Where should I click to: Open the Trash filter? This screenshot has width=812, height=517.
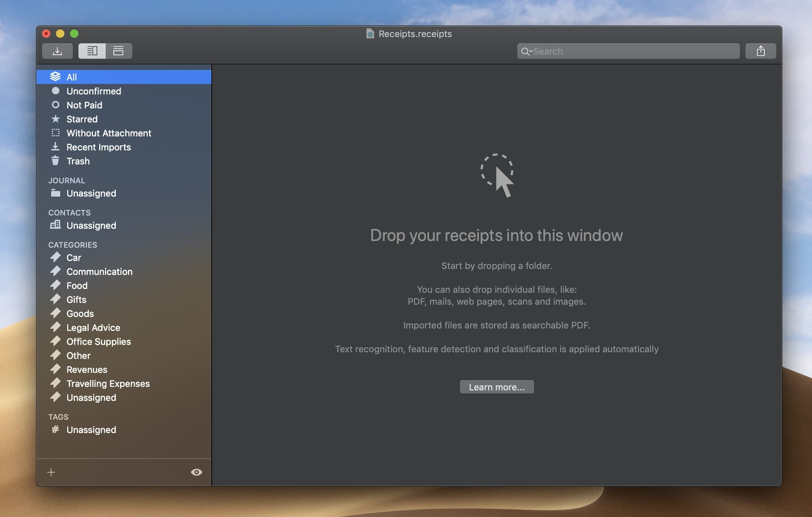78,161
